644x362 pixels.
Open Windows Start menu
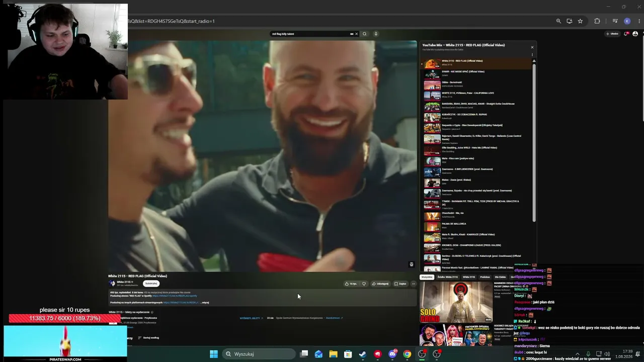pyautogui.click(x=214, y=354)
